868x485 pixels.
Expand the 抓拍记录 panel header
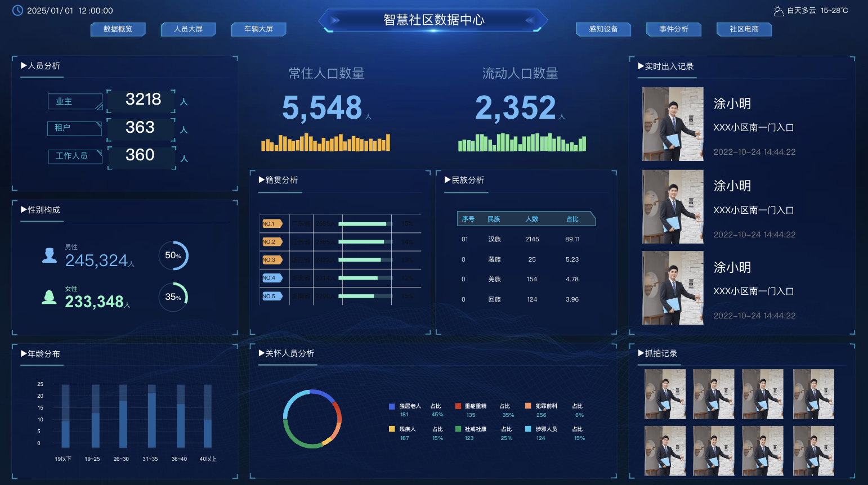pos(657,353)
